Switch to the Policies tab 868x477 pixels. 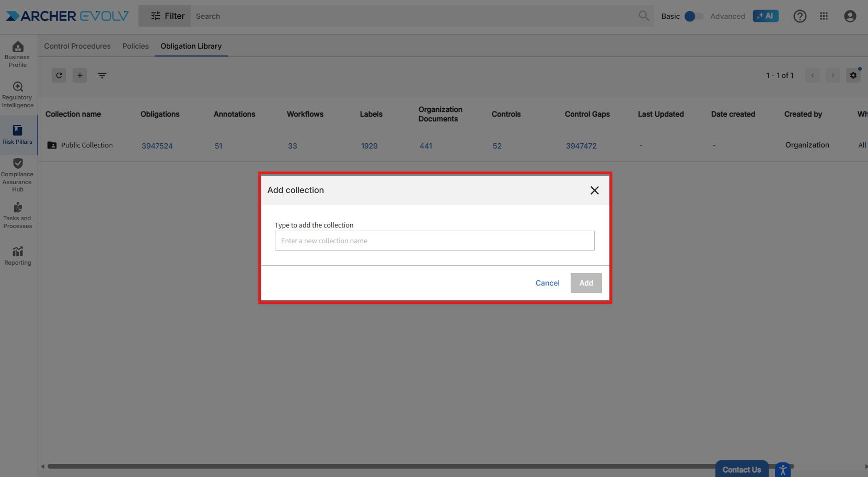[135, 46]
